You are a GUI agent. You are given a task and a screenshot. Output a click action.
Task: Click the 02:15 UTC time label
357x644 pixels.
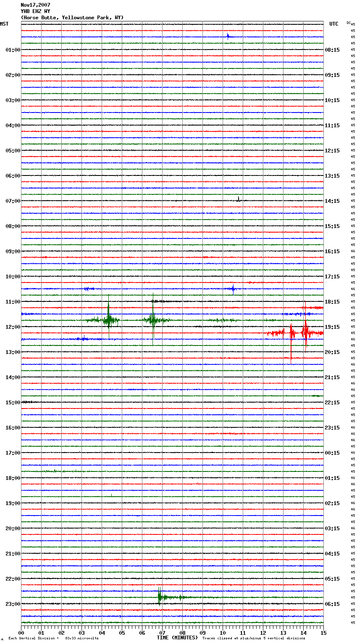(332, 503)
